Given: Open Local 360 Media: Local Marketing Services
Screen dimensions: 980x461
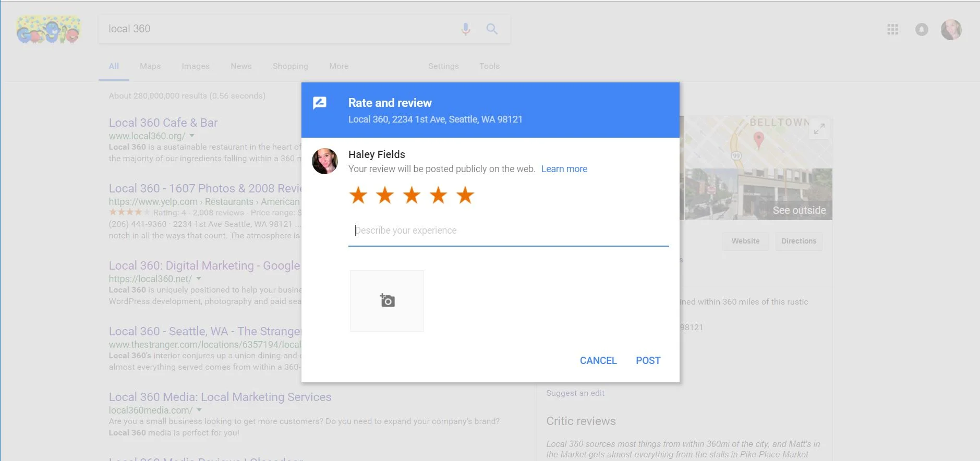Looking at the screenshot, I should [220, 397].
